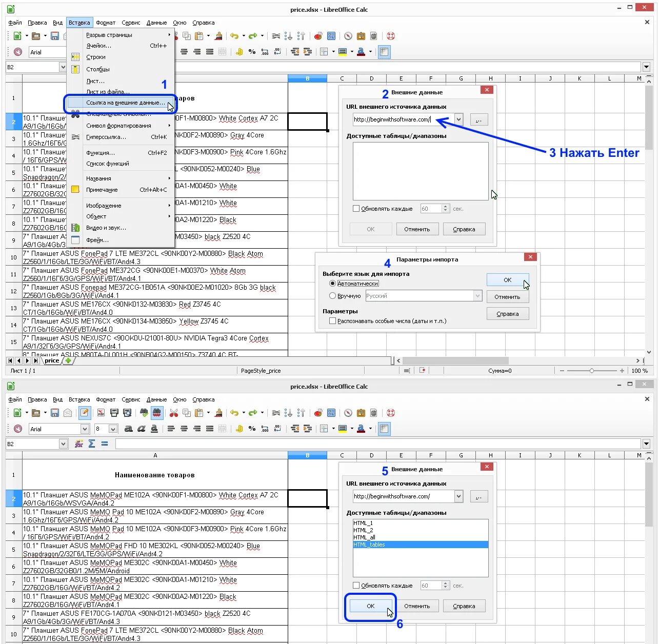
Task: Click Print icon in lower window toolbar
Action: [x=114, y=413]
